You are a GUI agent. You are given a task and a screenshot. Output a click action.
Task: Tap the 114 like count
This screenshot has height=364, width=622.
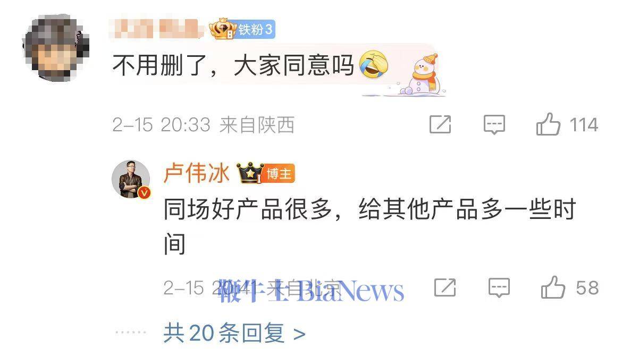[584, 125]
